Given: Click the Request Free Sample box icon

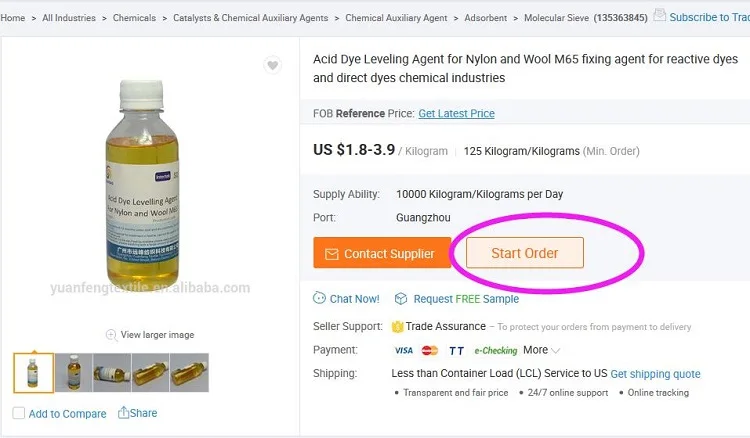Looking at the screenshot, I should coord(400,298).
